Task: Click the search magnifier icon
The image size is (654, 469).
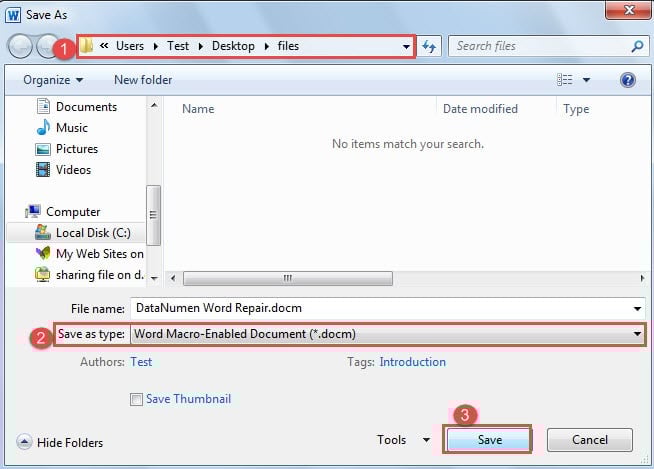Action: tap(637, 46)
